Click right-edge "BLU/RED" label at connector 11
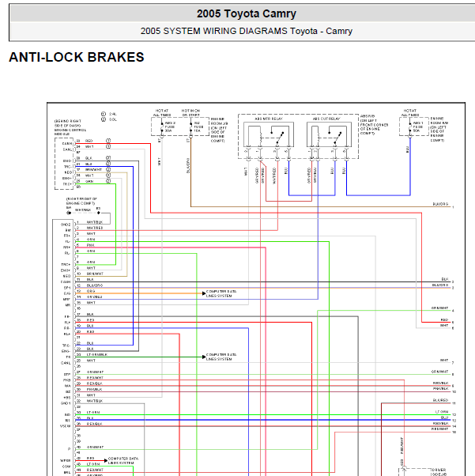The image size is (475, 476). [440, 400]
